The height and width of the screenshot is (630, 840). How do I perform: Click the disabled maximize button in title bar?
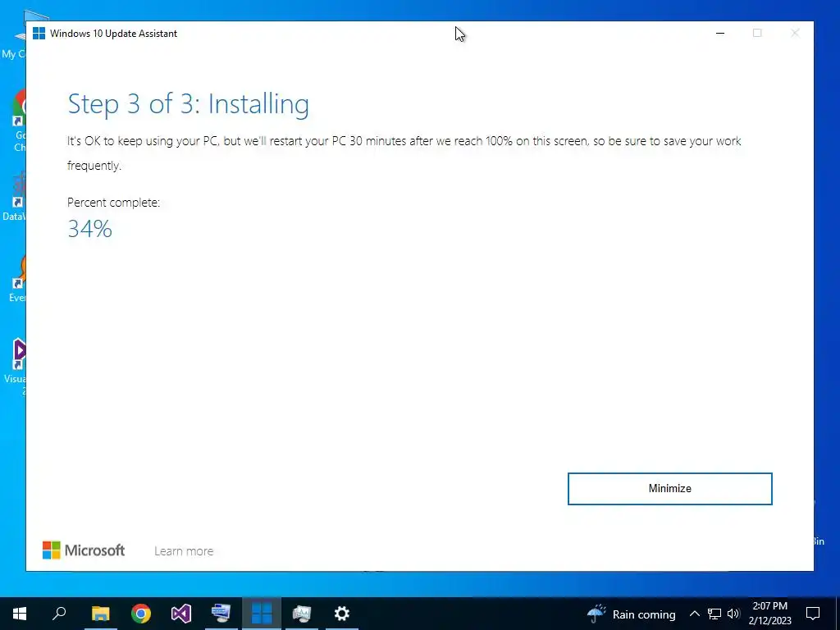coord(757,33)
